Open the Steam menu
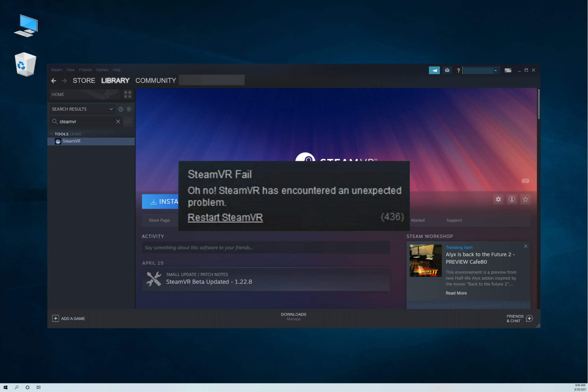The width and height of the screenshot is (588, 392). tap(56, 70)
